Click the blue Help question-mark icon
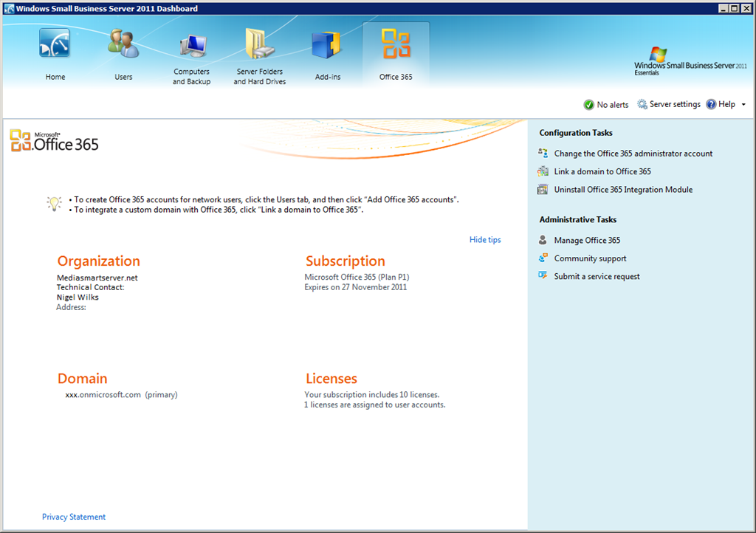 click(711, 104)
